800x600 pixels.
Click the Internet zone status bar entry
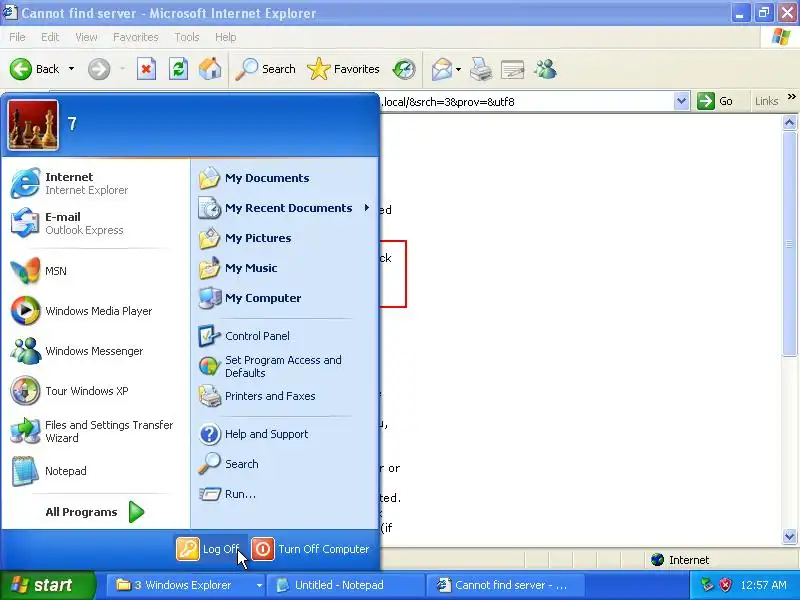point(680,560)
